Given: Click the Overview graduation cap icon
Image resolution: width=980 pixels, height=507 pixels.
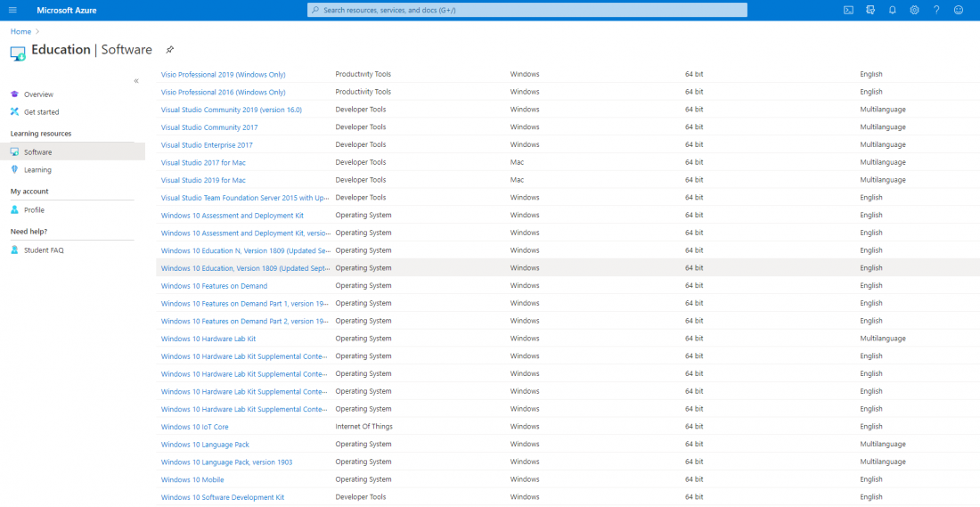Looking at the screenshot, I should (x=14, y=94).
